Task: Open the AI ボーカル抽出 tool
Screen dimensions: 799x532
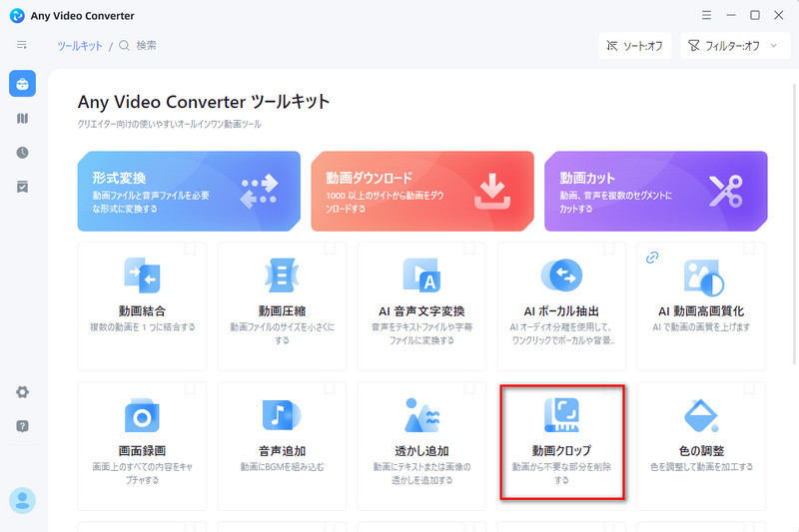Action: pos(561,306)
